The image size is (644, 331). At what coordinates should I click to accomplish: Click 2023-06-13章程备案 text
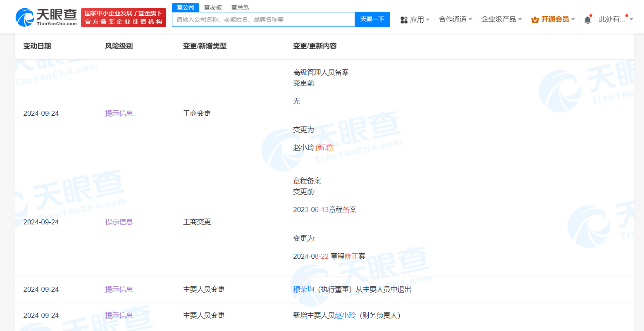[x=325, y=210]
